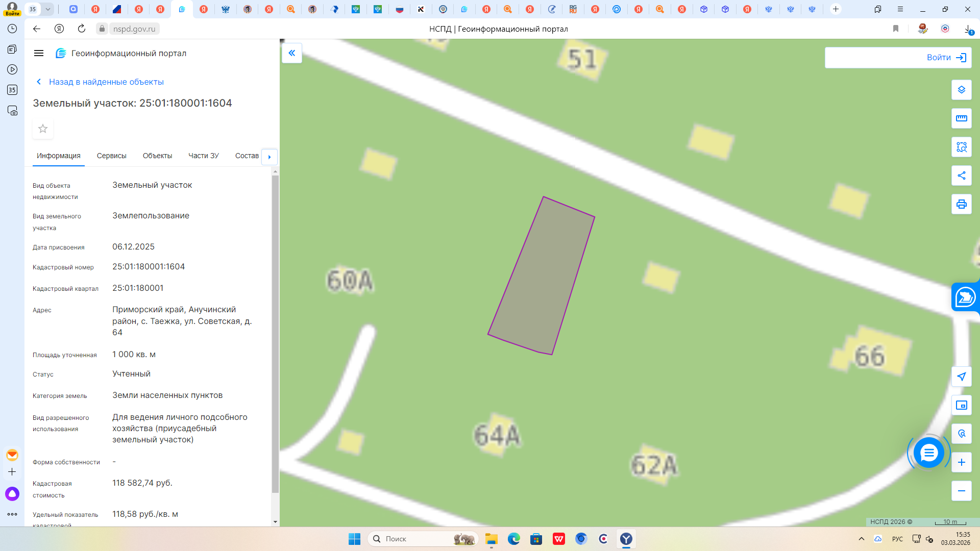Screen dimensions: 980x551
Task: Zoom in the map with plus button
Action: 961,462
